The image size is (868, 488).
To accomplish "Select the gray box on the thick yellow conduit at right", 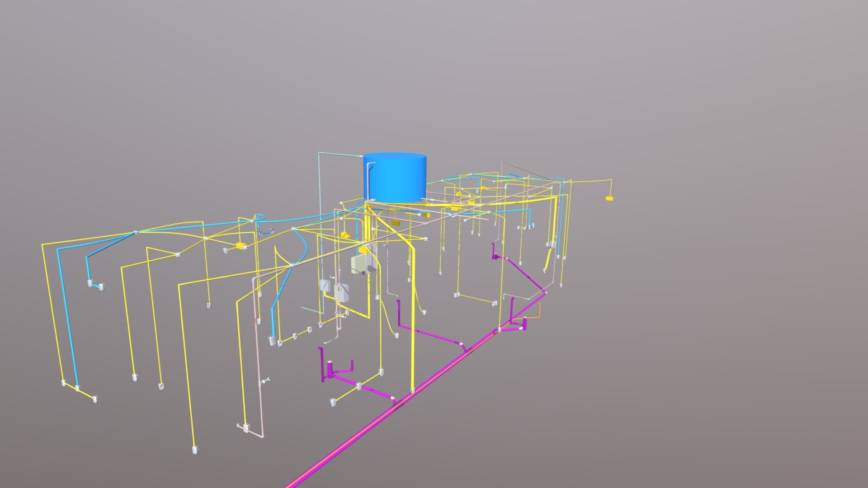I will pyautogui.click(x=552, y=244).
